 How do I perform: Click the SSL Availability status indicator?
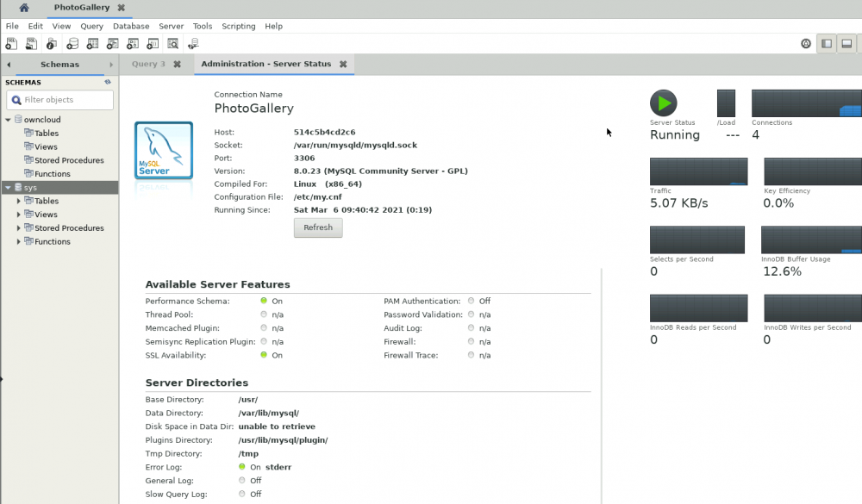pos(264,355)
